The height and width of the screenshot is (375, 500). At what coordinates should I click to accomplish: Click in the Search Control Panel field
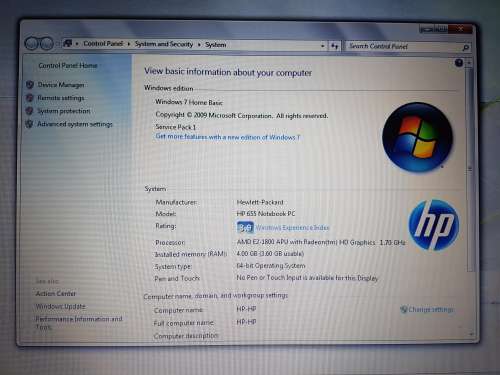click(403, 46)
